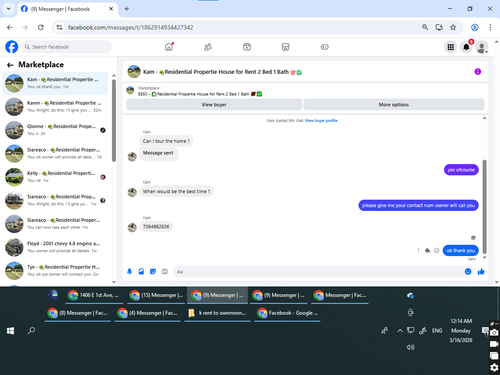Open Floyd 2001 chevy engine conversation
This screenshot has height=375, width=500.
pos(56,247)
